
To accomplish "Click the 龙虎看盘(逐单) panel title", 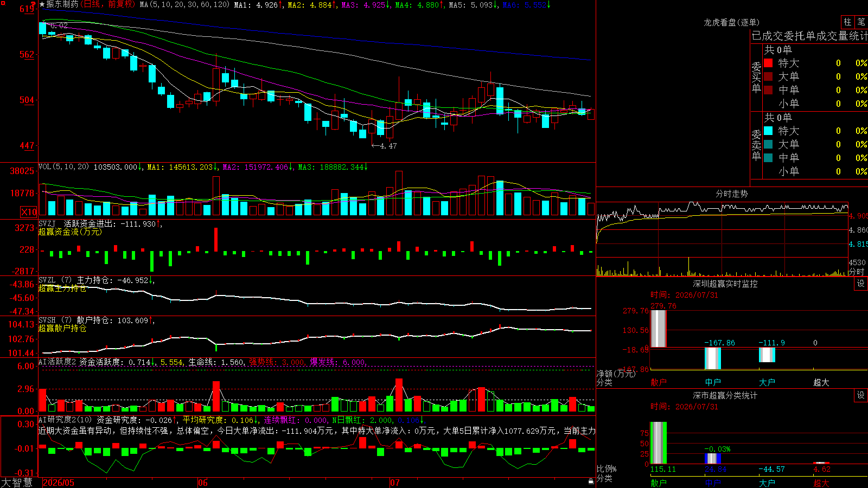I will (x=731, y=22).
